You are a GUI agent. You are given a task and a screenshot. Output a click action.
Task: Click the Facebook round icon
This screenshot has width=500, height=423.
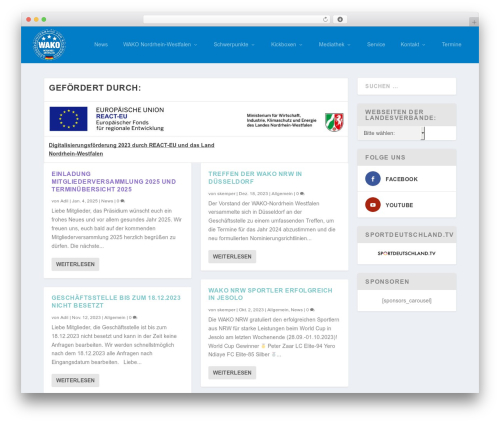373,179
